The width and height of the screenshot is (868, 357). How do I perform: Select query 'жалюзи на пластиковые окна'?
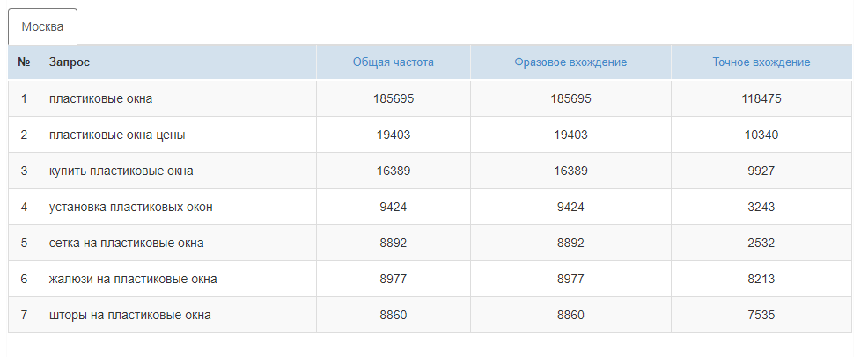click(133, 279)
